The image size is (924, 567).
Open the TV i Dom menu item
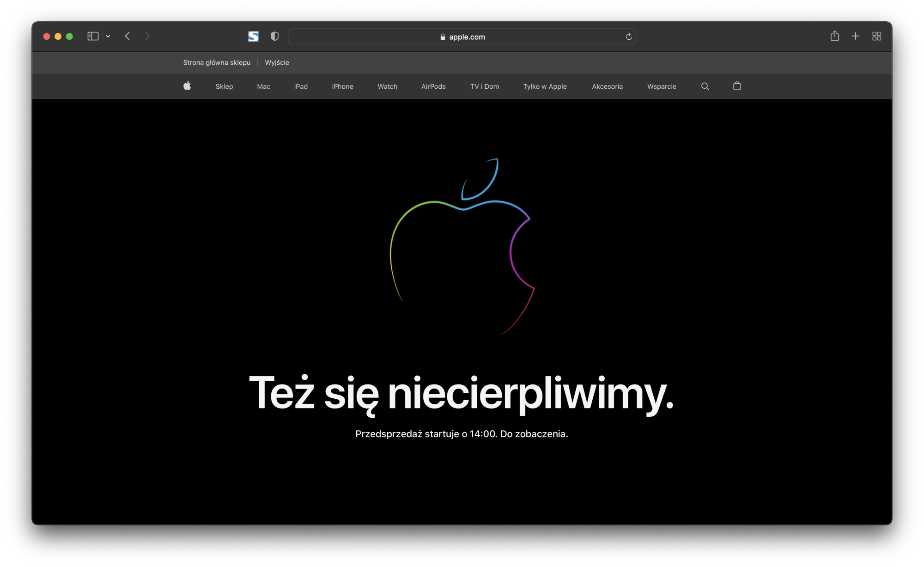tap(485, 86)
